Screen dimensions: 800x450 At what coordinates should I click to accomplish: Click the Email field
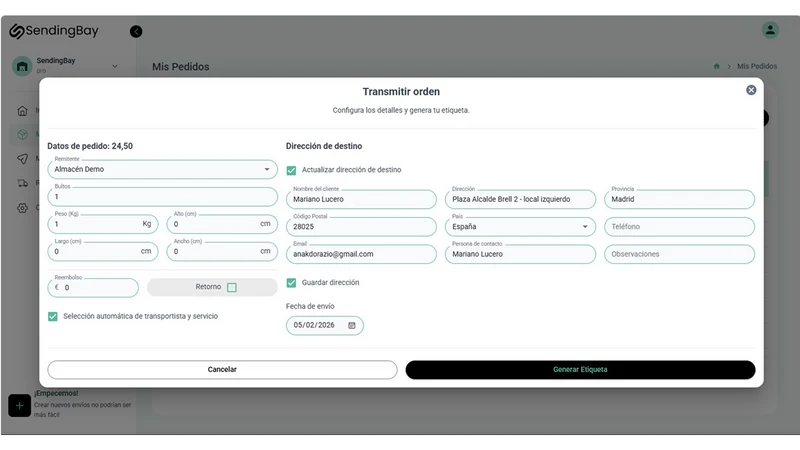point(361,254)
